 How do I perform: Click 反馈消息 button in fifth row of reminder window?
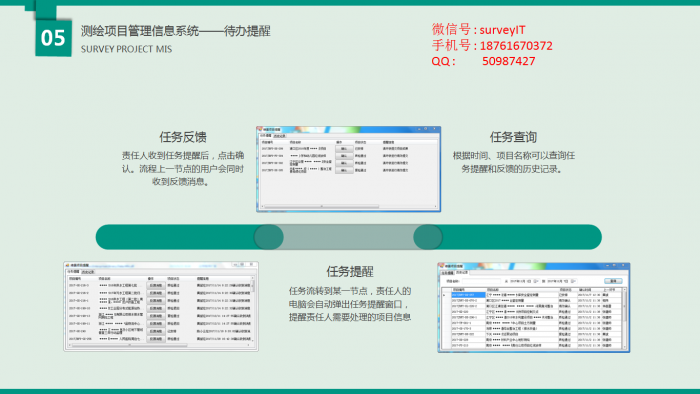point(156,316)
